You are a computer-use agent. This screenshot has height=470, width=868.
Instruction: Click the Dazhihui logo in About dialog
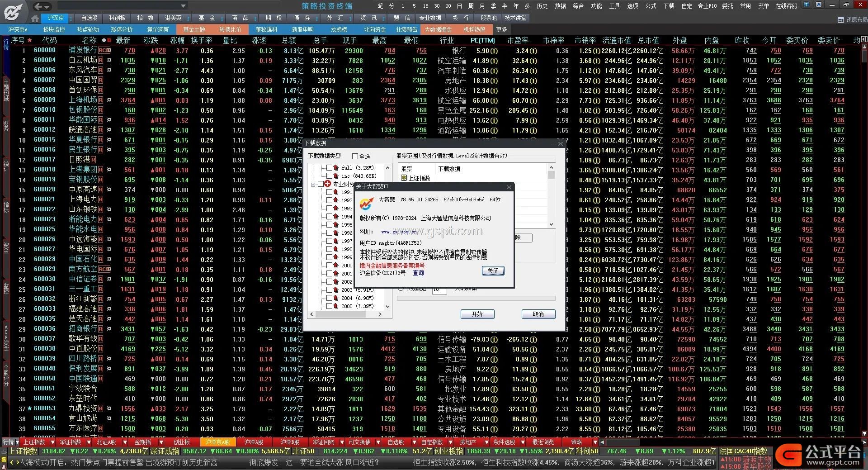tap(367, 204)
